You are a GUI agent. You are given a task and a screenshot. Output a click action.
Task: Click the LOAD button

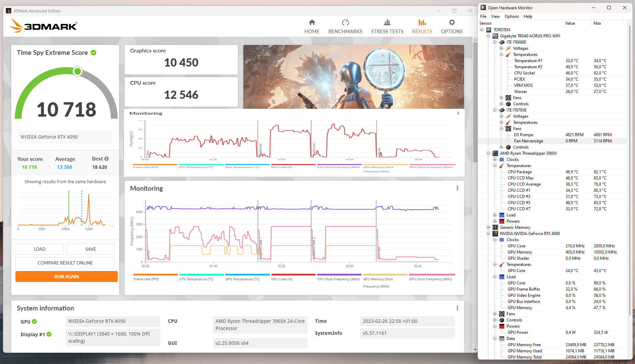coord(39,249)
